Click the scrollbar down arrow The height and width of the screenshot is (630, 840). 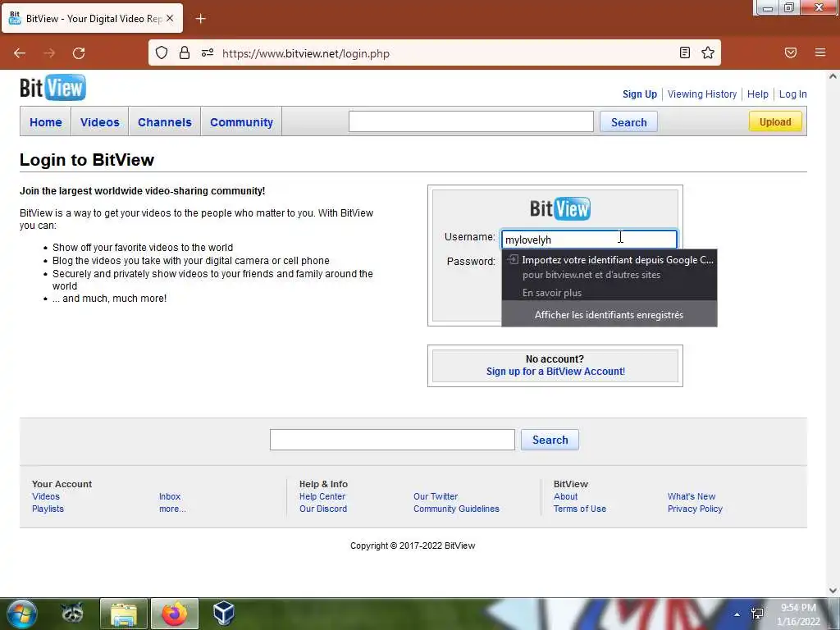pos(833,591)
